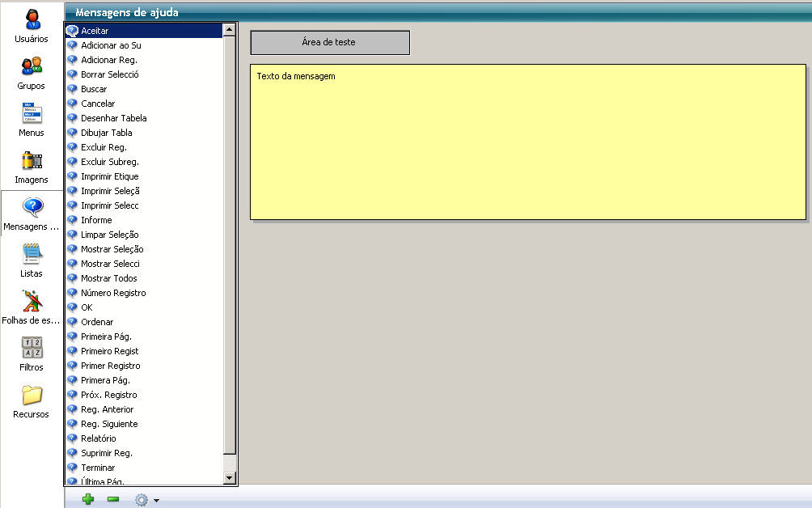Click the Área de teste button
This screenshot has width=812, height=508.
(330, 42)
